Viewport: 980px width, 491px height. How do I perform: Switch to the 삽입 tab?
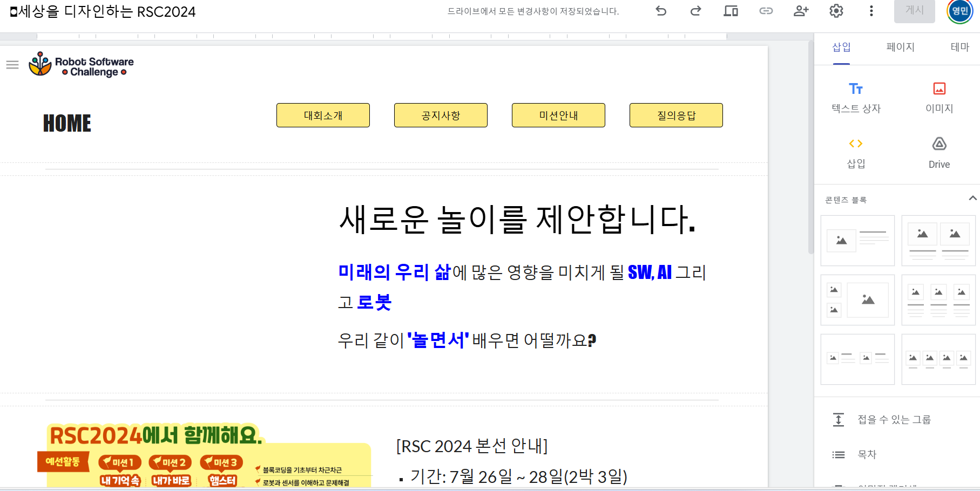841,47
